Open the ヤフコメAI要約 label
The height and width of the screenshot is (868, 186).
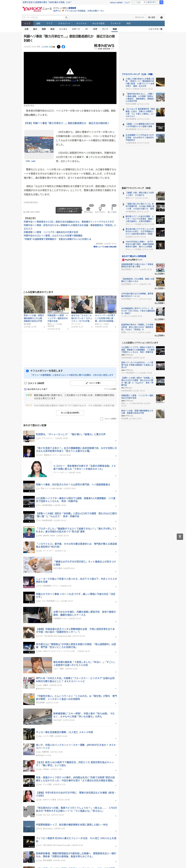(x=110, y=389)
